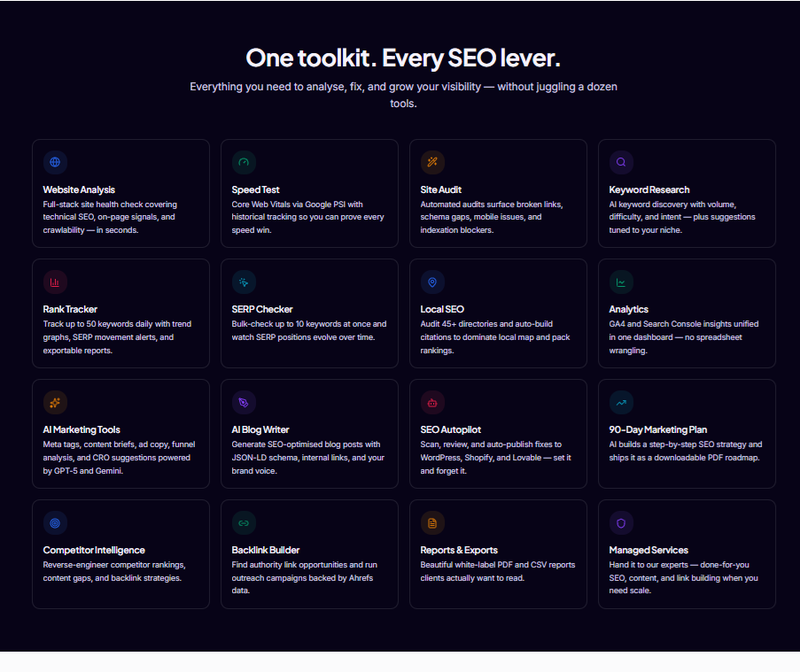Click the Reports & Exports document icon

coord(432,523)
